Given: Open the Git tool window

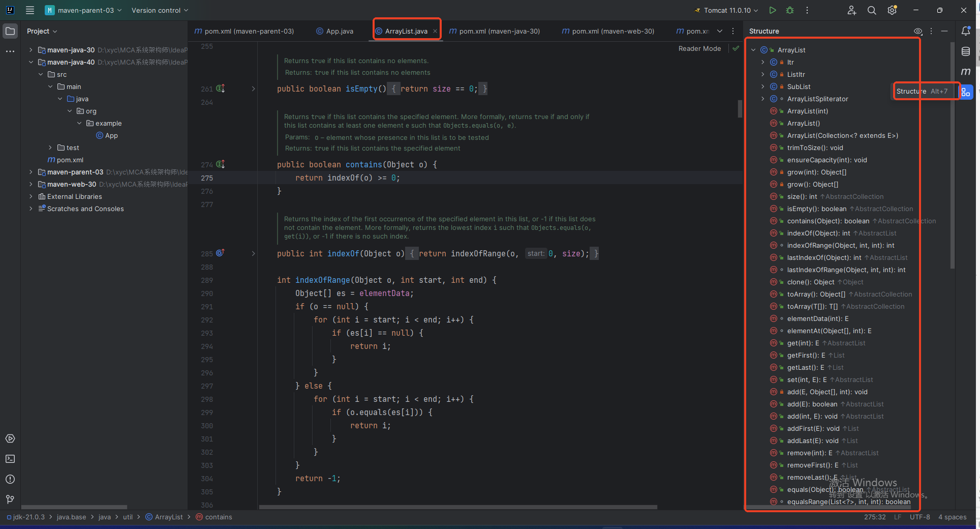Looking at the screenshot, I should pyautogui.click(x=10, y=499).
